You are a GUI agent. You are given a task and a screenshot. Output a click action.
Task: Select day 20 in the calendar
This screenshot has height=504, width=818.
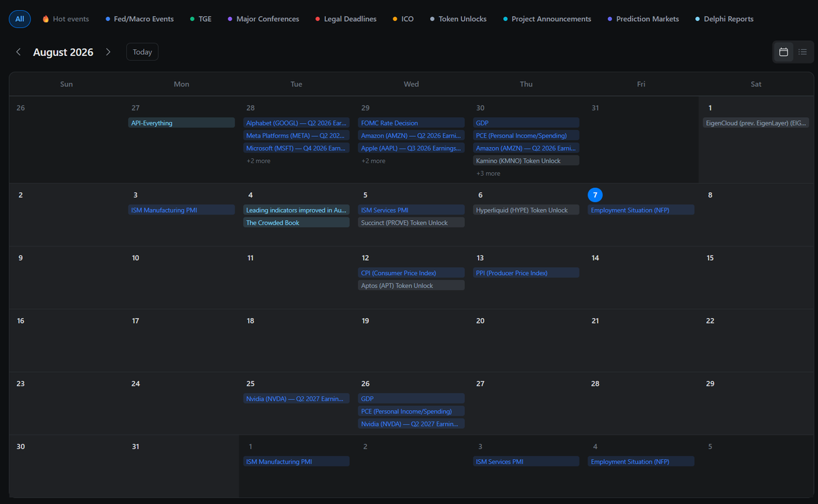(x=480, y=321)
